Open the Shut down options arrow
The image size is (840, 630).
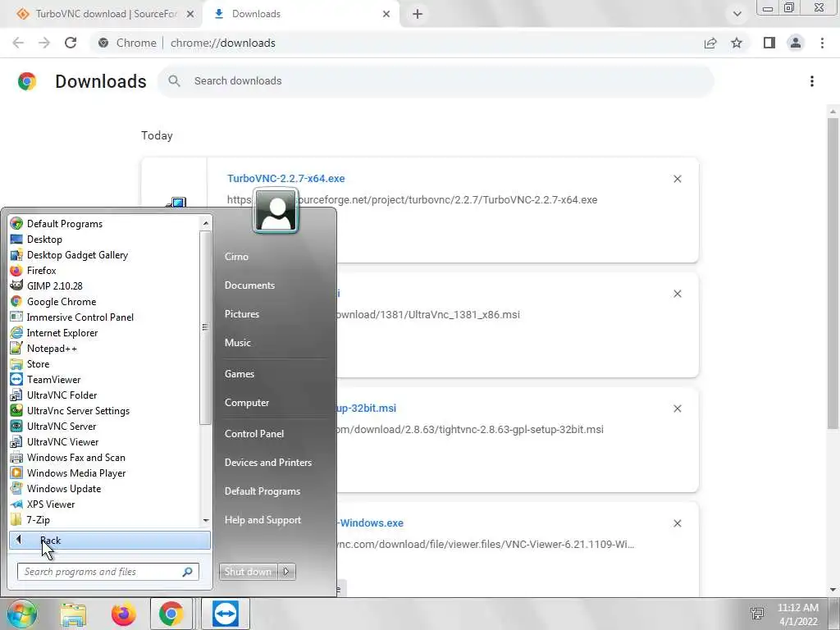(286, 572)
